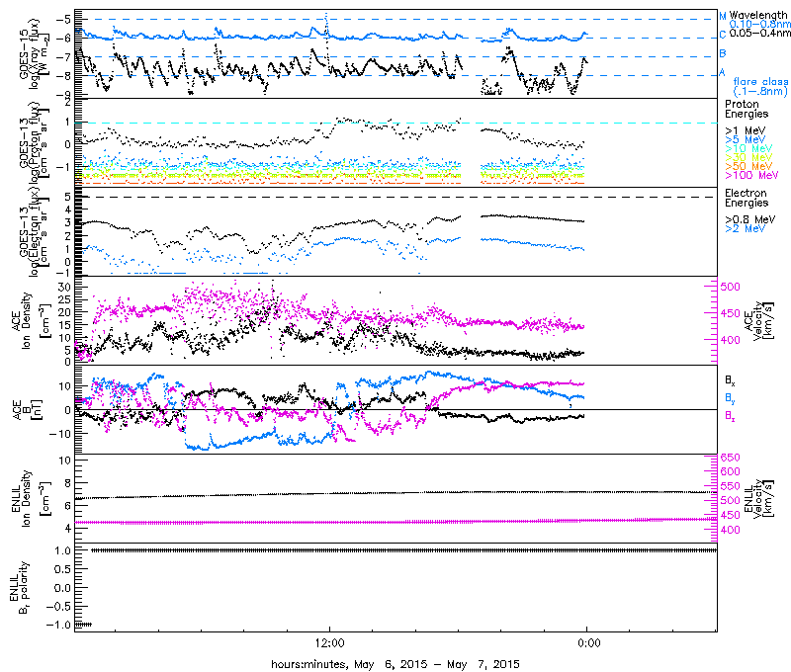The width and height of the screenshot is (791, 672).
Task: Click the 'Electron Energies' legend heading
Action: [x=747, y=198]
